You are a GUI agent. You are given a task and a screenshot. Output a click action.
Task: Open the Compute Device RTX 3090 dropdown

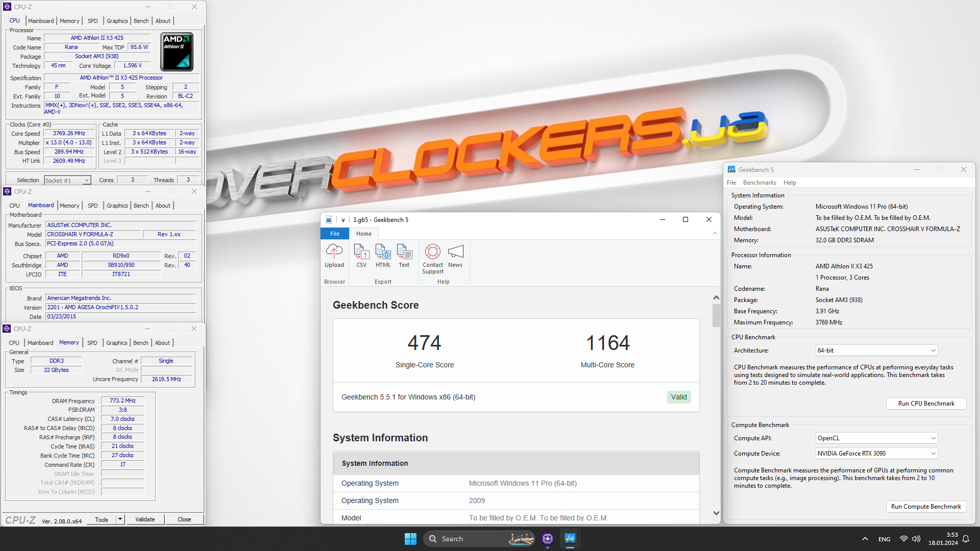876,454
